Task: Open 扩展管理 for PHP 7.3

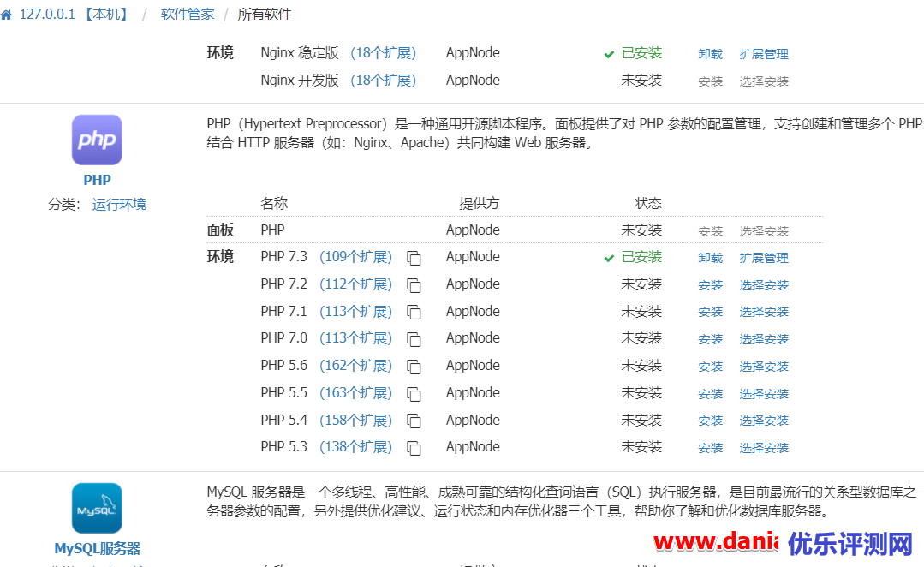Action: [x=764, y=258]
